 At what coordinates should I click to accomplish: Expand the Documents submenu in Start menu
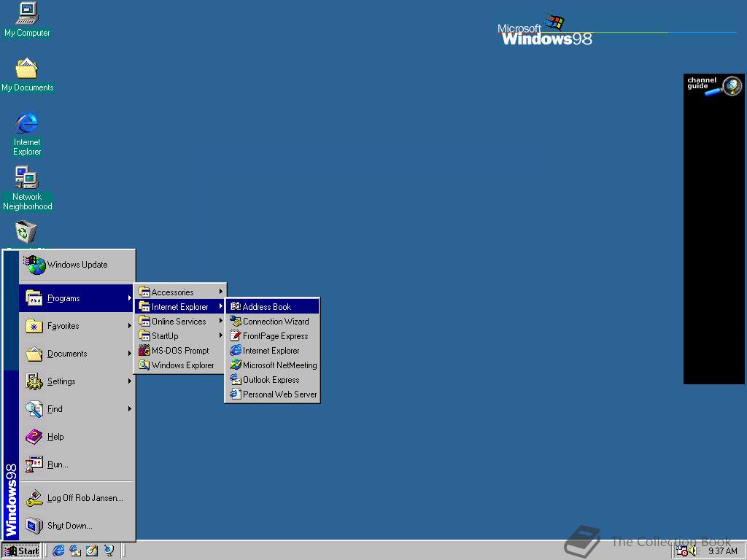(76, 354)
